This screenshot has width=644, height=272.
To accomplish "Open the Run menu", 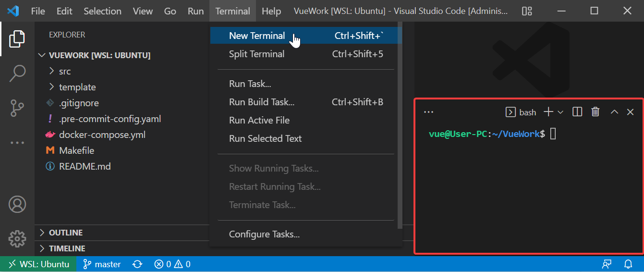I will click(195, 11).
